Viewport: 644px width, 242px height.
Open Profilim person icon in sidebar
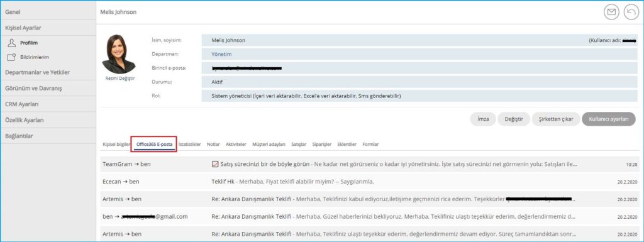coord(12,43)
